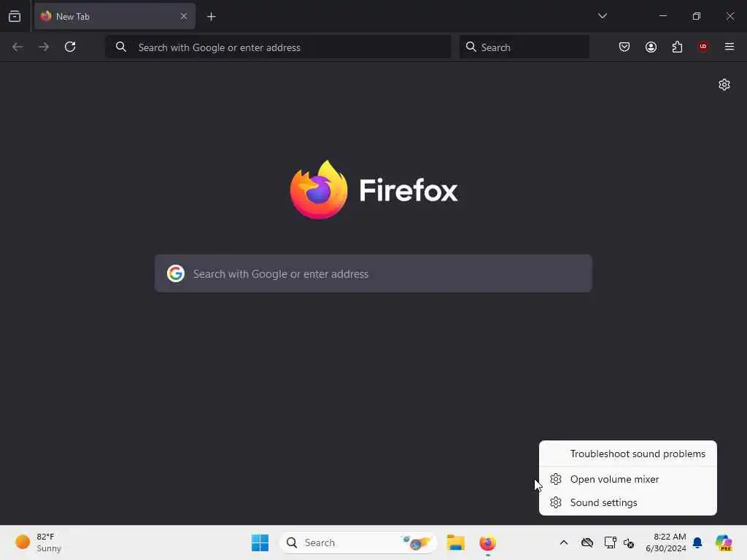Screen dimensions: 747x560
Task: Open the cloud sync tray icon
Action: point(587,542)
